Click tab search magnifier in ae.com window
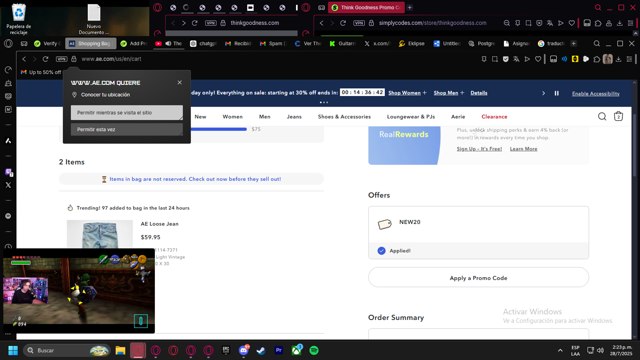 pyautogui.click(x=597, y=43)
